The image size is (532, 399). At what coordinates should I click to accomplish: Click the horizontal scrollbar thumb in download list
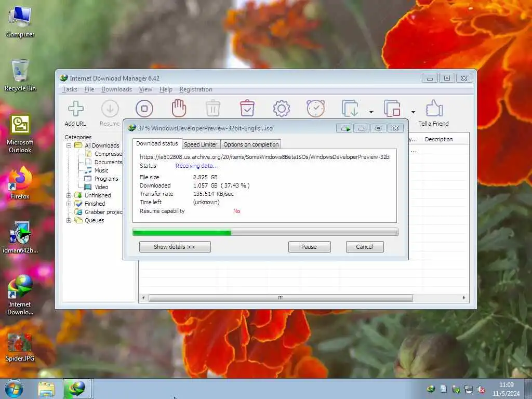[281, 298]
